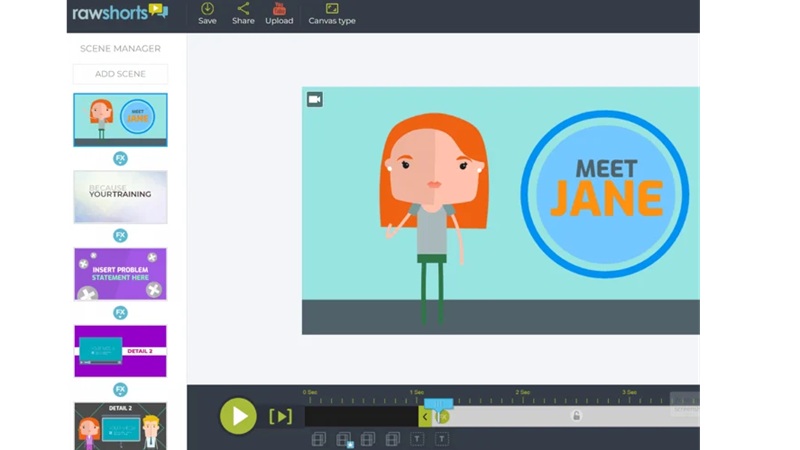
Task: Click the YouTube Upload icon
Action: 279,13
